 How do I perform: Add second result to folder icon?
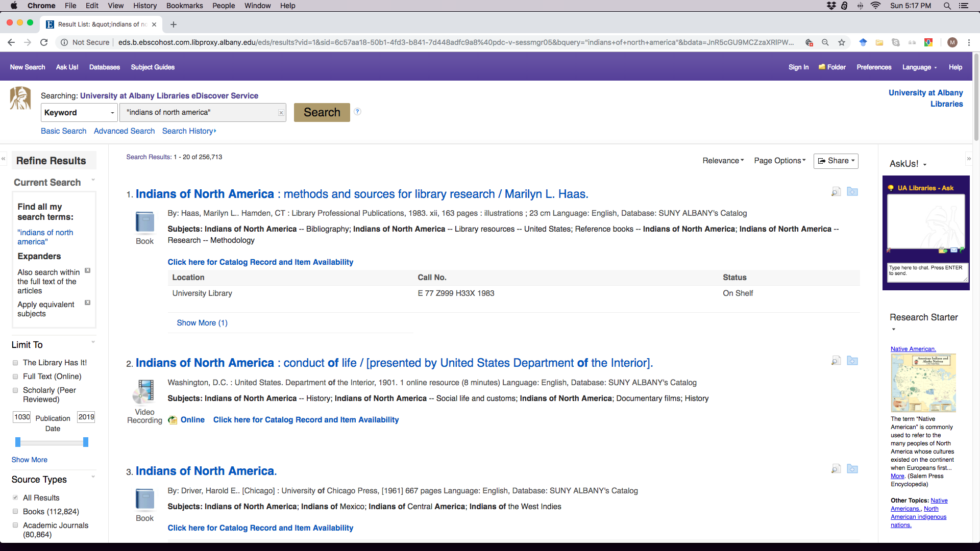pos(852,361)
